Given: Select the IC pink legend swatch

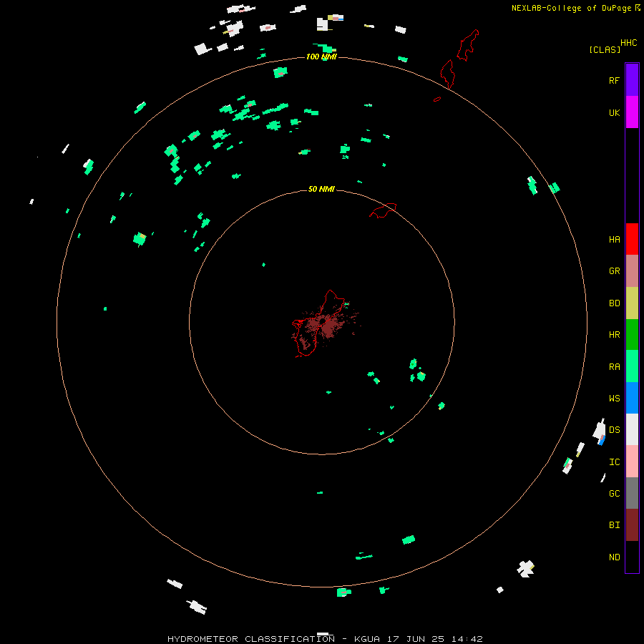Looking at the screenshot, I should [632, 462].
